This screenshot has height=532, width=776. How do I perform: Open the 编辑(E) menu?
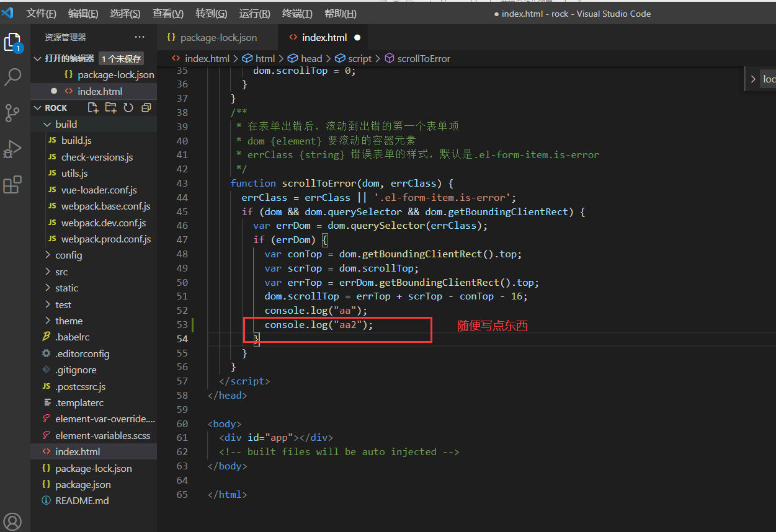(83, 13)
